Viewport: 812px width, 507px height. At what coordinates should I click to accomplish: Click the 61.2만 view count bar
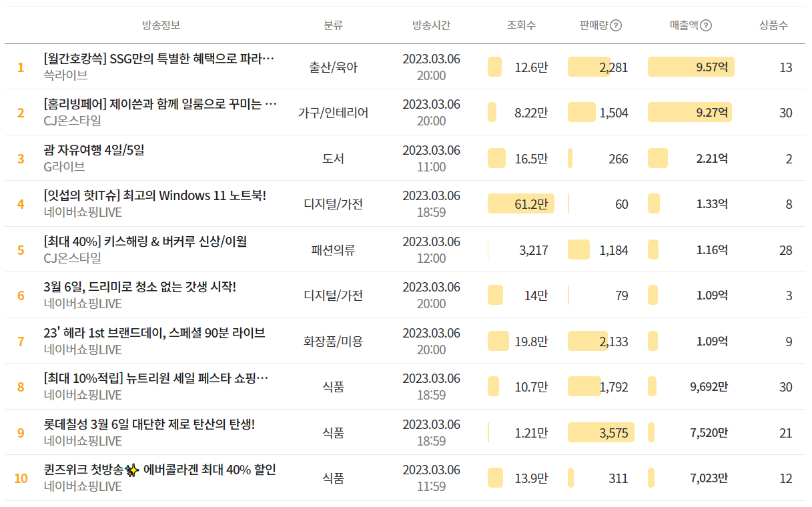(x=521, y=204)
